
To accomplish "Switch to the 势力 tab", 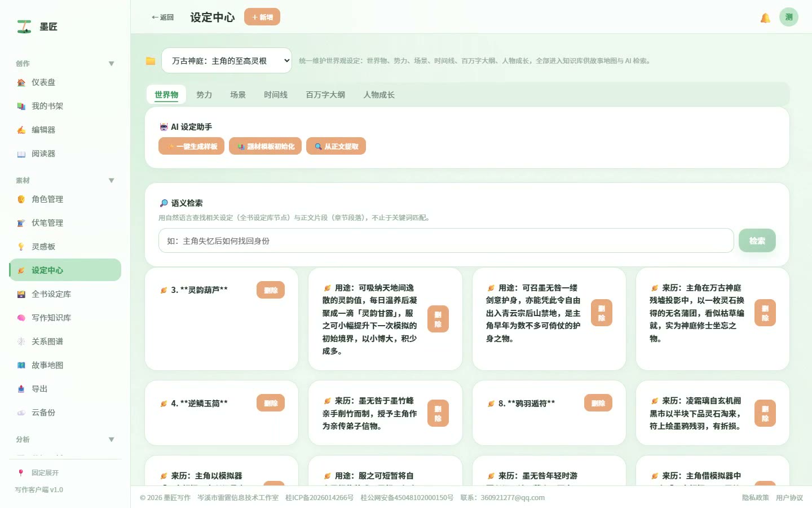I will tap(204, 95).
